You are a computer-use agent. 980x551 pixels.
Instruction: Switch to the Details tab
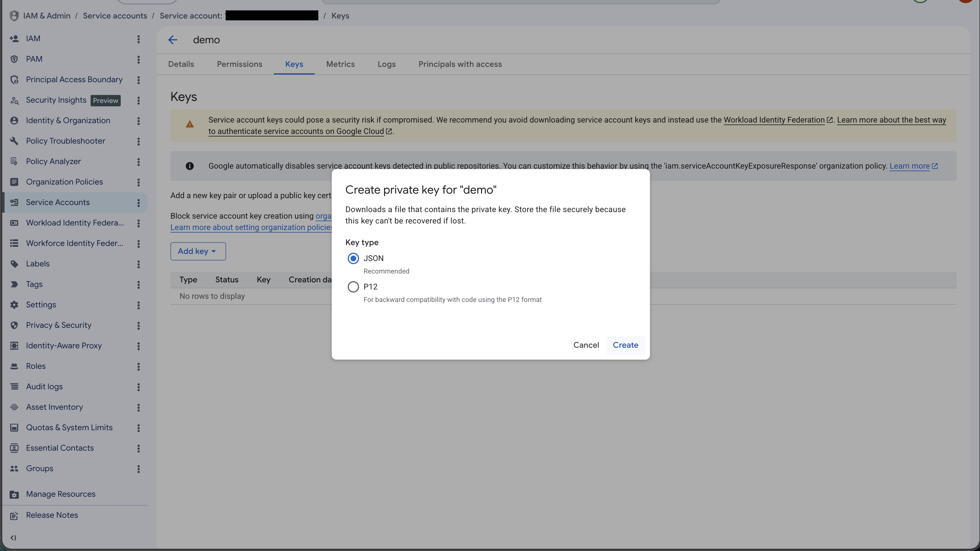181,64
